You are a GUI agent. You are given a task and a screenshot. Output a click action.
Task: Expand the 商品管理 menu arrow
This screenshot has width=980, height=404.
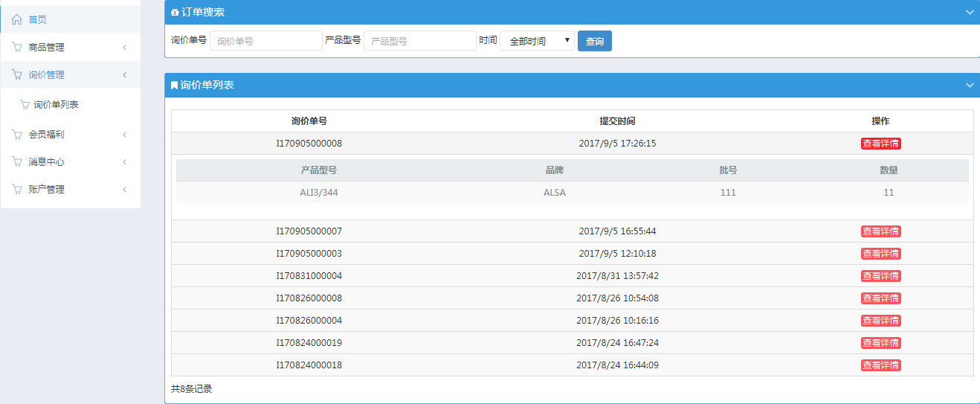(x=124, y=48)
